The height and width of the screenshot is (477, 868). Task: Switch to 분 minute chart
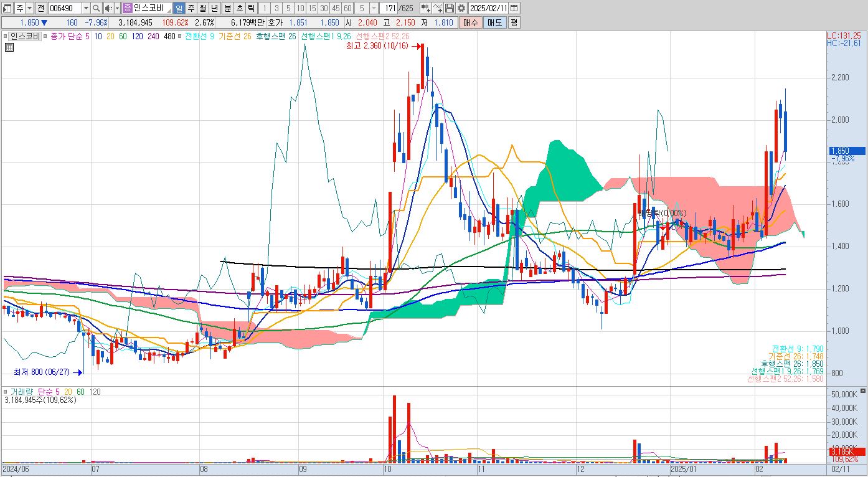coord(227,8)
